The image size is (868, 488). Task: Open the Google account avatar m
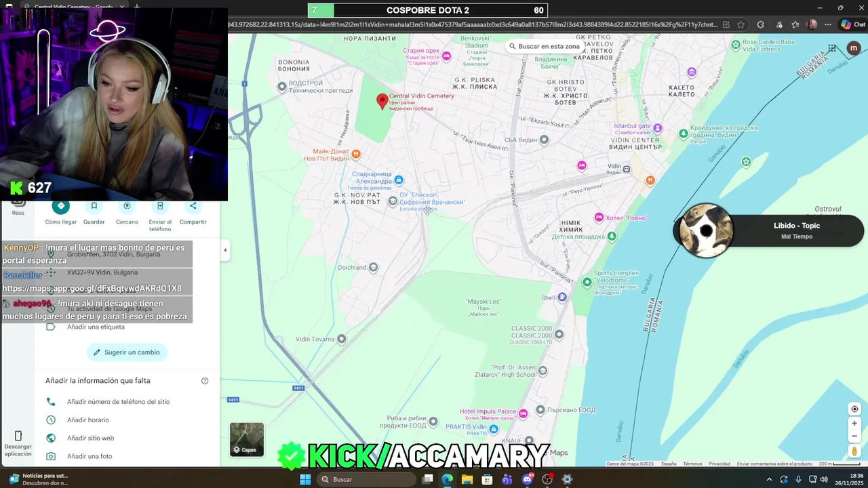[x=854, y=48]
